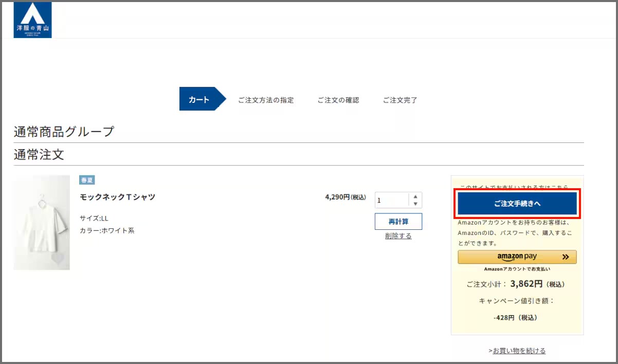The width and height of the screenshot is (618, 364).
Task: Click the 削除する delete link
Action: [x=398, y=236]
